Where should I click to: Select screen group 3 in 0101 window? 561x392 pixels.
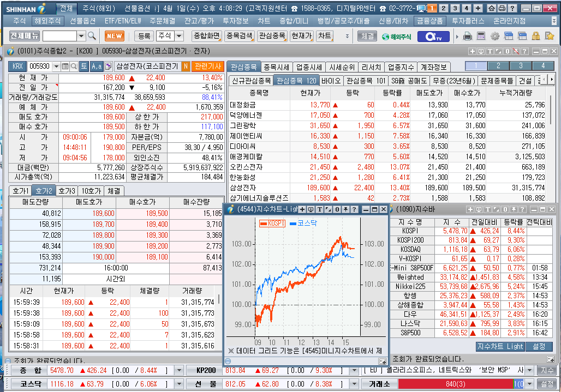click(x=521, y=66)
